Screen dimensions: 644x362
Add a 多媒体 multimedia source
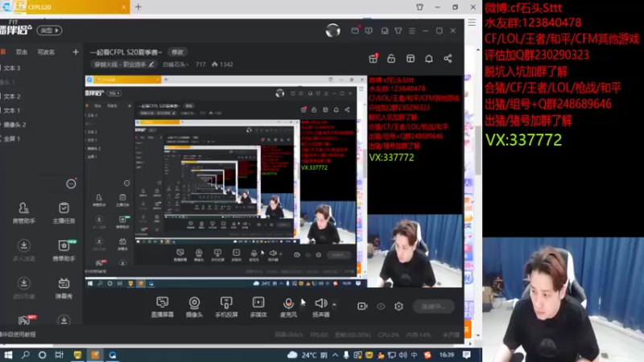pyautogui.click(x=258, y=306)
